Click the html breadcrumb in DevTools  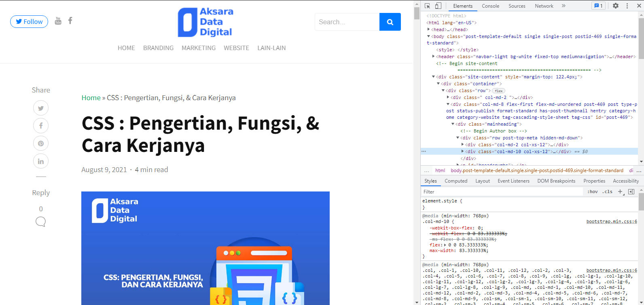[440, 170]
